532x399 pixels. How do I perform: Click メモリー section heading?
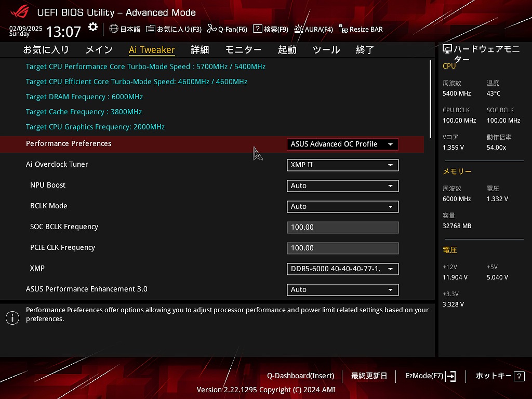(457, 171)
